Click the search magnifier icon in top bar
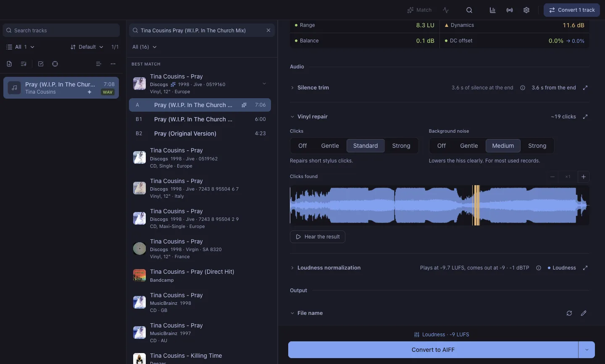Image resolution: width=605 pixels, height=364 pixels. tap(469, 10)
